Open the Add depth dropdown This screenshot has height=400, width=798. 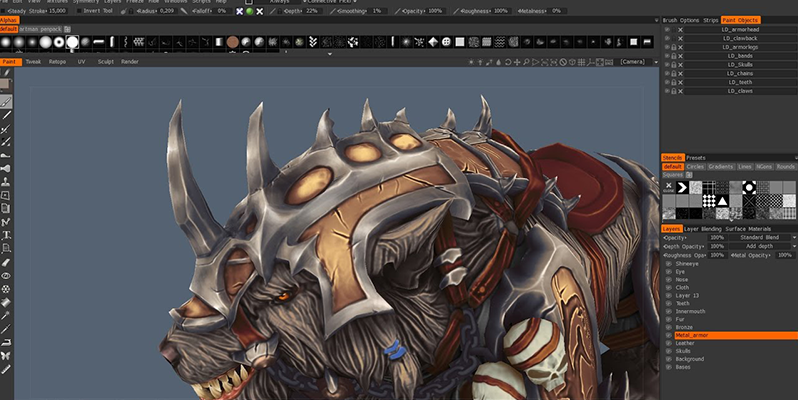click(x=759, y=246)
